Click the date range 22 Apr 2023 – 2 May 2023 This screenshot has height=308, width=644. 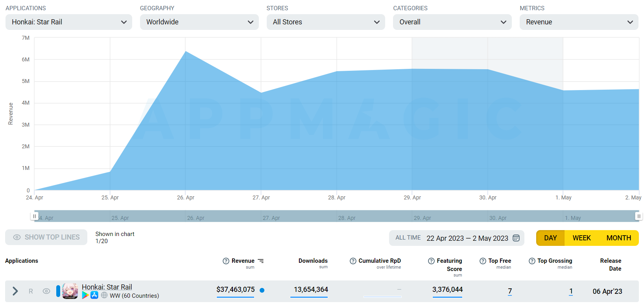pyautogui.click(x=467, y=238)
